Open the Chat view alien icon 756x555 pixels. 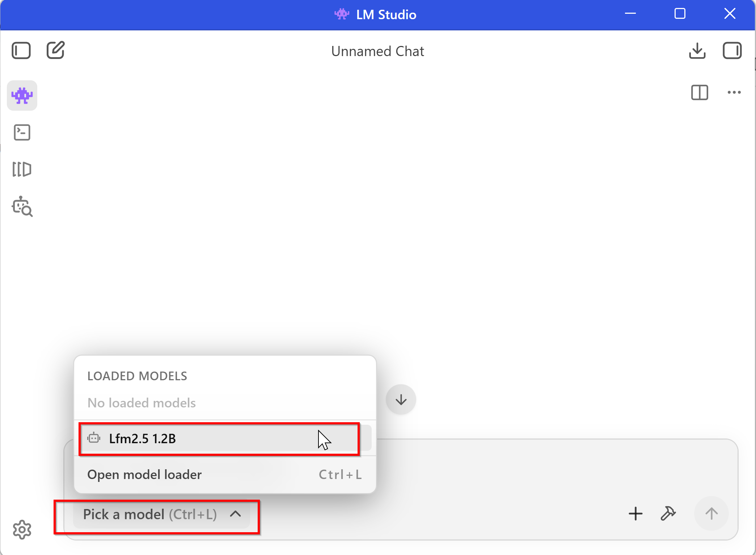click(22, 96)
